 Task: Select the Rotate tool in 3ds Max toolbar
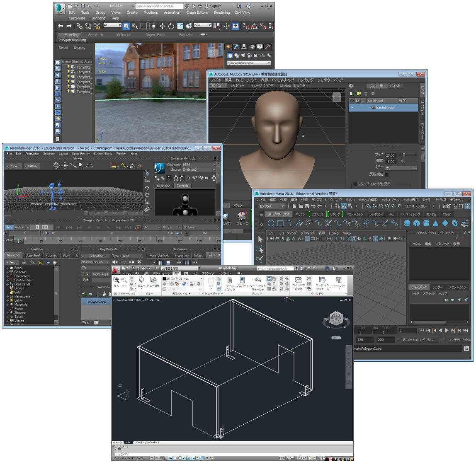[x=171, y=26]
